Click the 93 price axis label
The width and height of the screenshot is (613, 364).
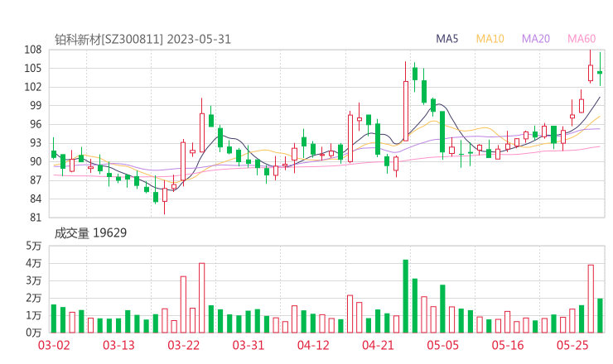36,143
